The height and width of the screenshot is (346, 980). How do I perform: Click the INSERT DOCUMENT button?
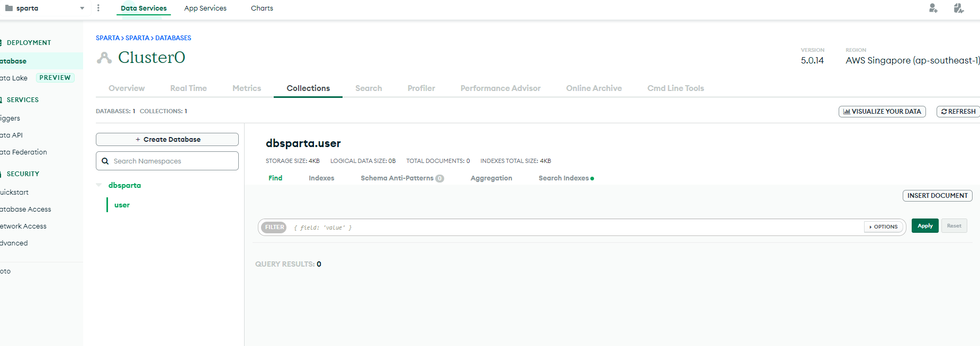937,196
